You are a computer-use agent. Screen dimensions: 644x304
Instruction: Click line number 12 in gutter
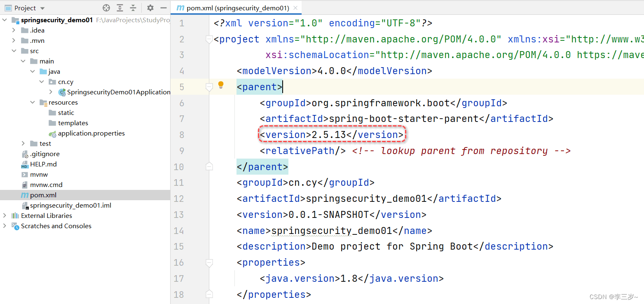point(179,199)
